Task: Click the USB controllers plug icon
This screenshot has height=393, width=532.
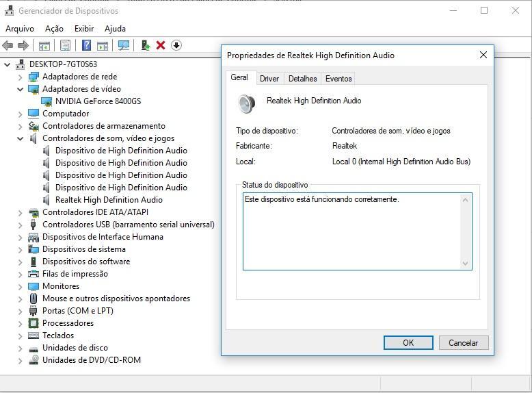Action: coord(34,225)
